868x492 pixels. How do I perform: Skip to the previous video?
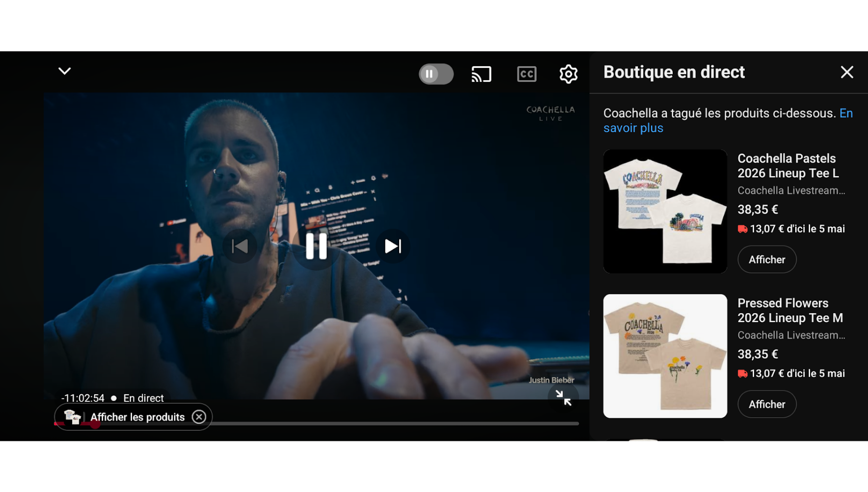240,246
